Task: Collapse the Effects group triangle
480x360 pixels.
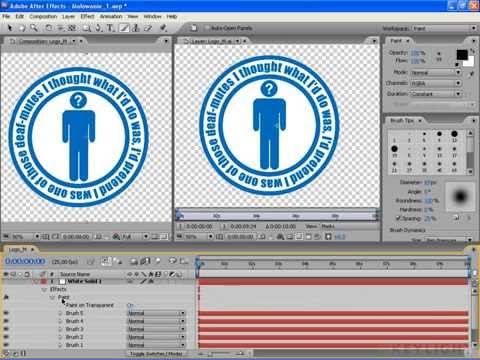Action: 44,289
